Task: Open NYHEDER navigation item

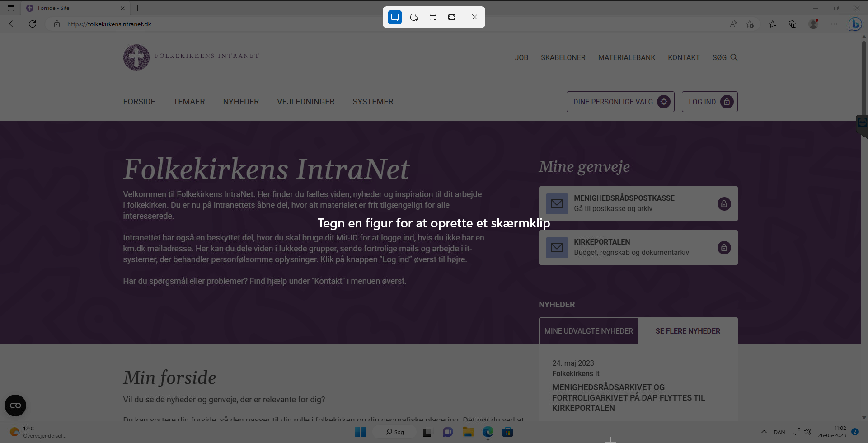Action: click(241, 102)
